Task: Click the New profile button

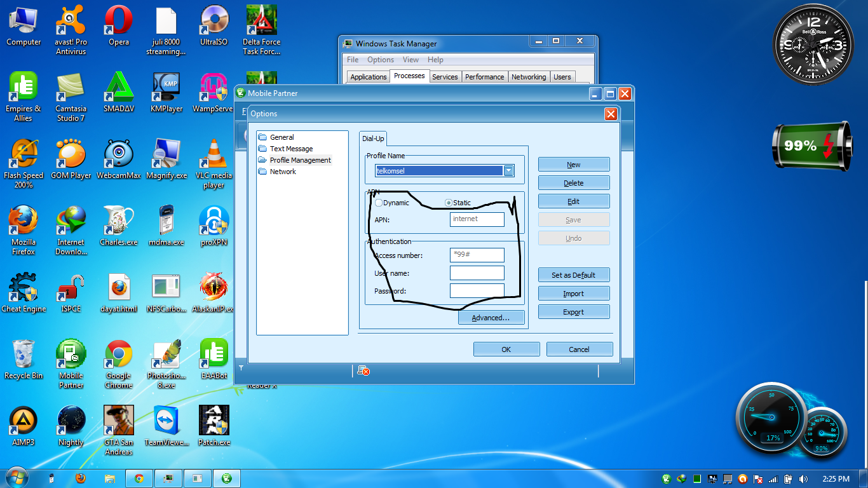Action: (x=574, y=165)
